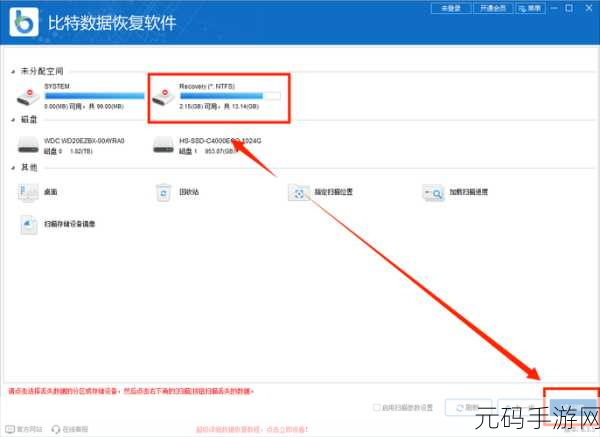
Task: Select the 加载扫描进度 icon
Action: coord(433,192)
